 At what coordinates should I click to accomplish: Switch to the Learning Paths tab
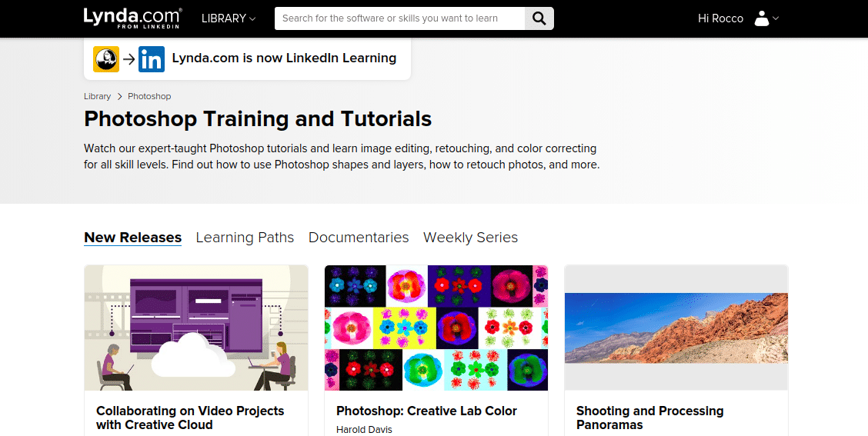[245, 238]
